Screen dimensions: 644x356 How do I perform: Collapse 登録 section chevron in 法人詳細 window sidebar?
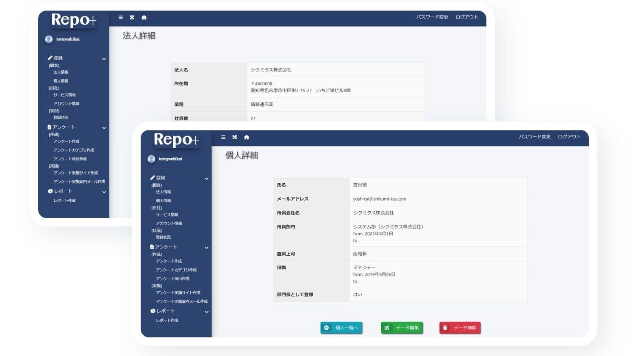pos(104,59)
